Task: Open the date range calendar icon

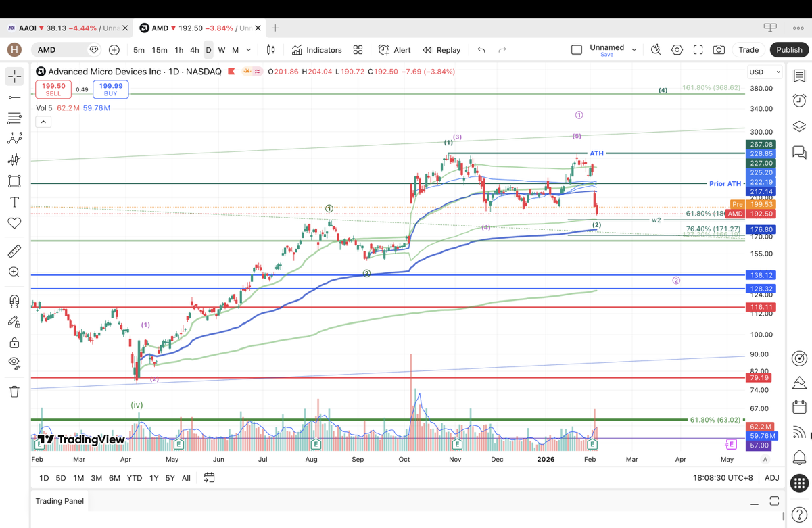Action: click(x=210, y=478)
